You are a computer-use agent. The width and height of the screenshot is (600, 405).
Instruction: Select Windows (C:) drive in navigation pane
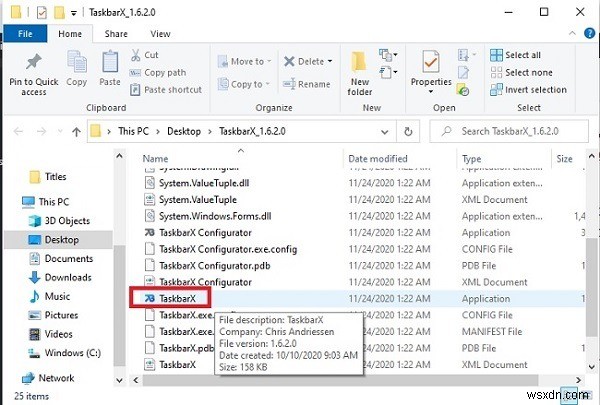[x=65, y=353]
